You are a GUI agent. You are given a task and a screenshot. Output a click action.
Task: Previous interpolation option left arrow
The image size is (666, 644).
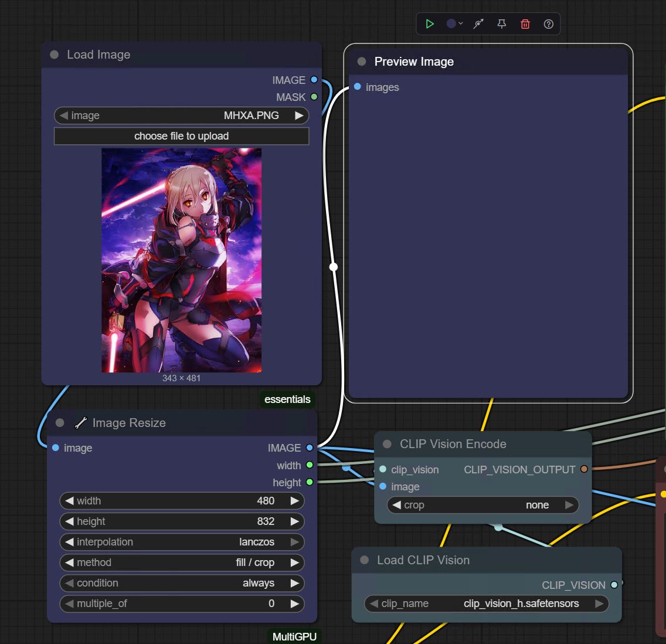point(69,542)
